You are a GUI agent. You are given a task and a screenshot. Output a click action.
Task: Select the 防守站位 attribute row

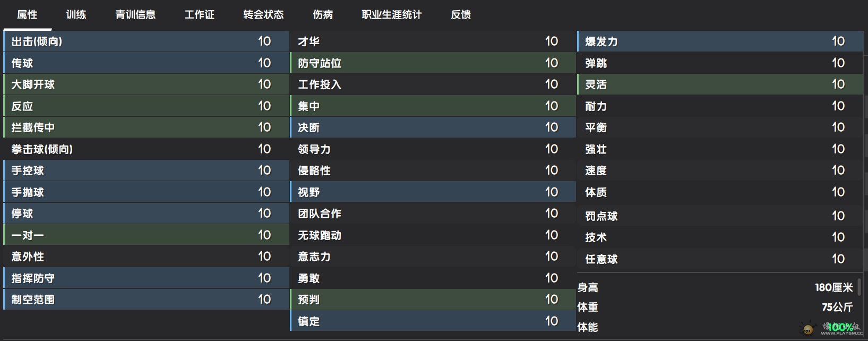coord(433,63)
